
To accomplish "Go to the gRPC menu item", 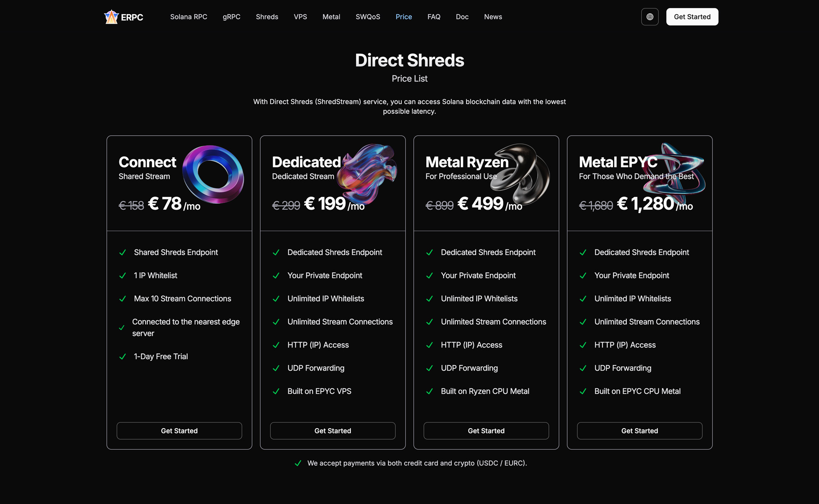I will click(231, 17).
